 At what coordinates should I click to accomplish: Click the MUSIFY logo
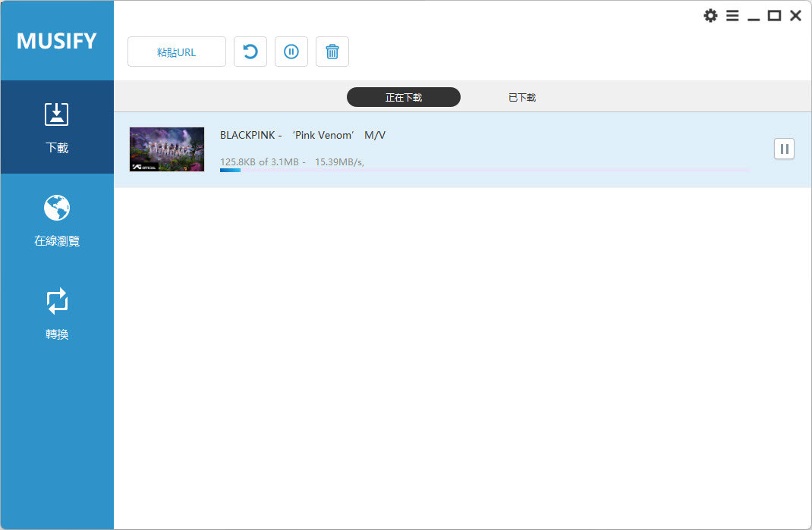coord(57,41)
